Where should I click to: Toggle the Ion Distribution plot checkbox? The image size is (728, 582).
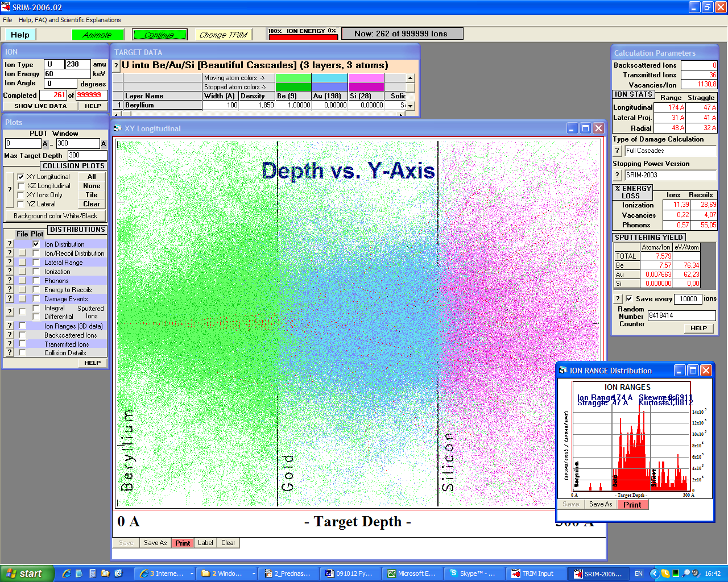click(x=36, y=244)
